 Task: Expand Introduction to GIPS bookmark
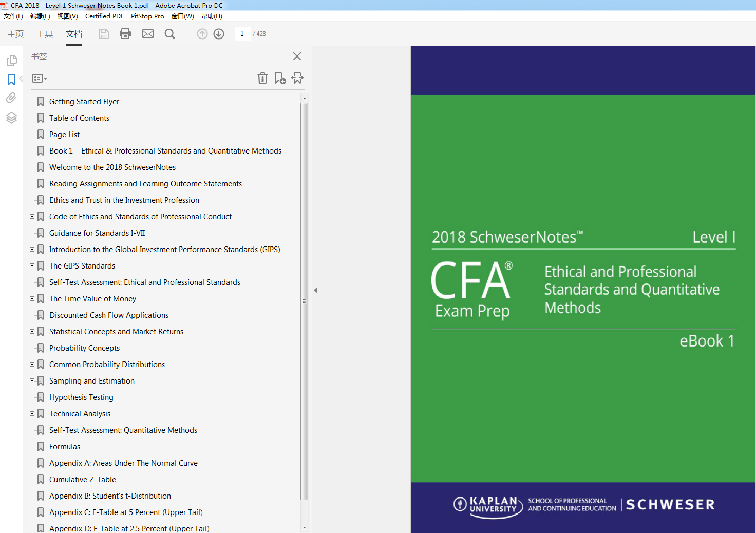click(32, 250)
